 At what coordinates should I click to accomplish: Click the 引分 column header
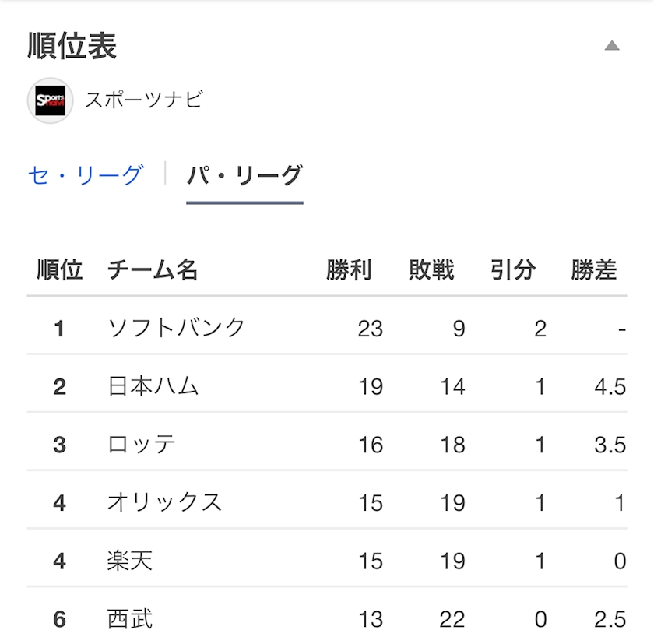pyautogui.click(x=513, y=270)
